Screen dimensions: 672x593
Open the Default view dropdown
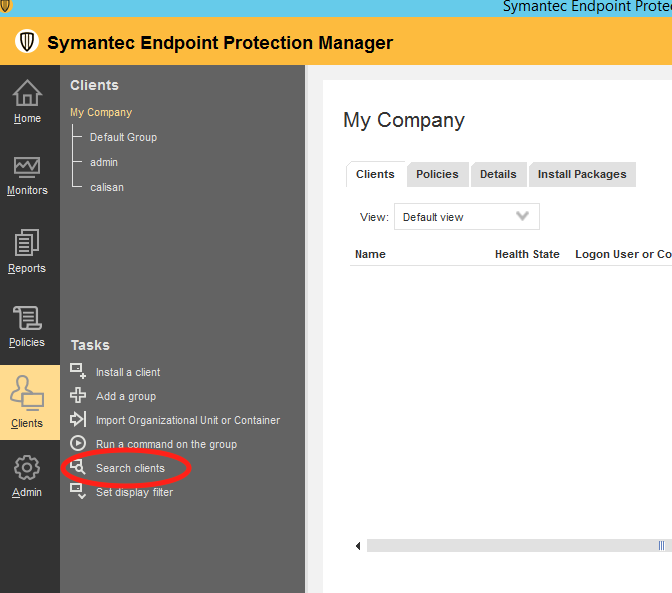point(467,217)
